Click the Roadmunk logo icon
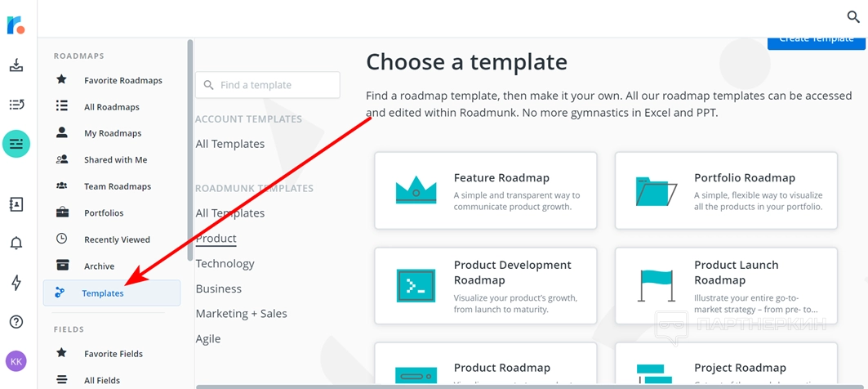This screenshot has height=389, width=868. [16, 25]
